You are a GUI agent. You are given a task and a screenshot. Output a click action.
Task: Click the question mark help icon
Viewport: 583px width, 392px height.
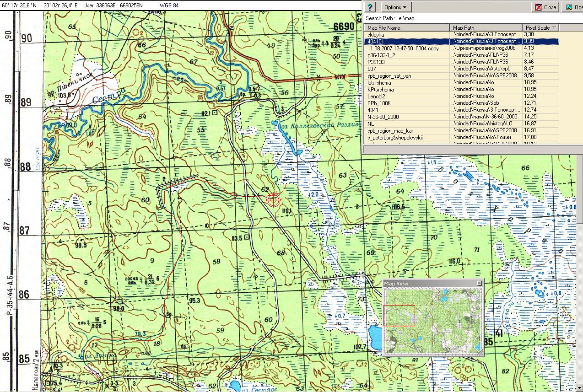click(x=371, y=7)
